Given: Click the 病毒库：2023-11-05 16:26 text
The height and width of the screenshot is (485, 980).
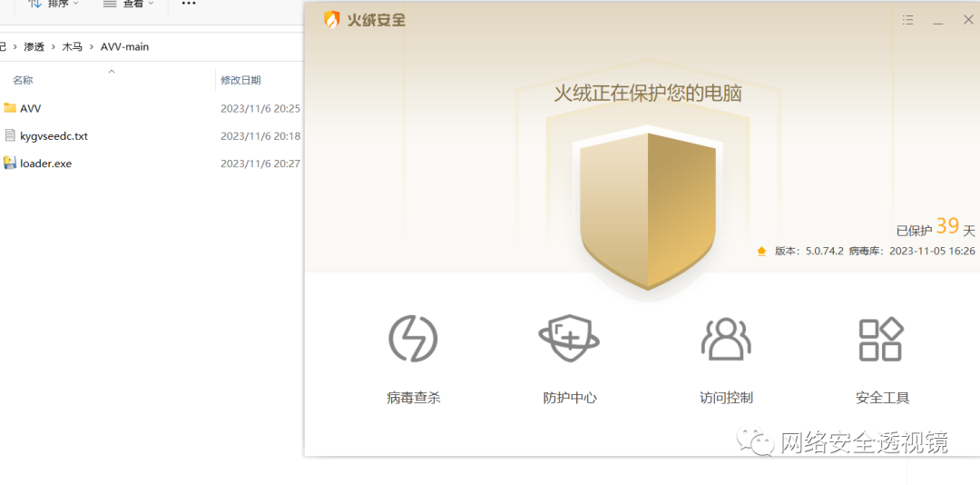Looking at the screenshot, I should pyautogui.click(x=912, y=251).
